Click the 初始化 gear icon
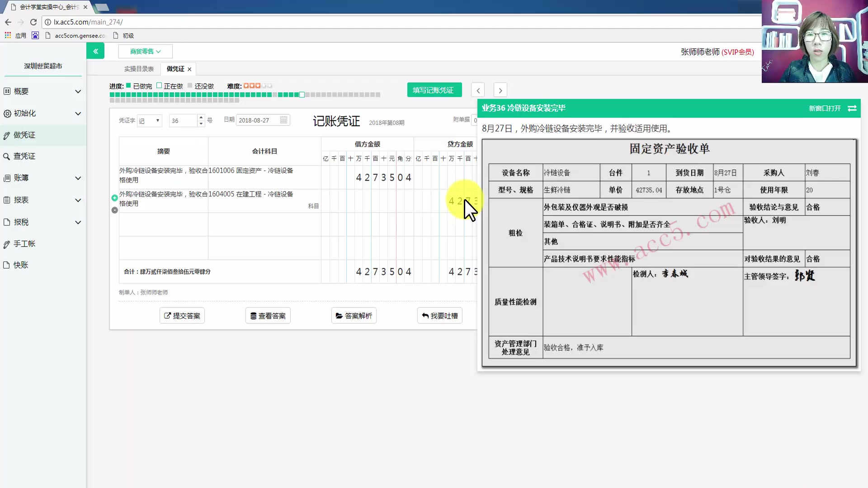The image size is (868, 488). click(x=7, y=113)
